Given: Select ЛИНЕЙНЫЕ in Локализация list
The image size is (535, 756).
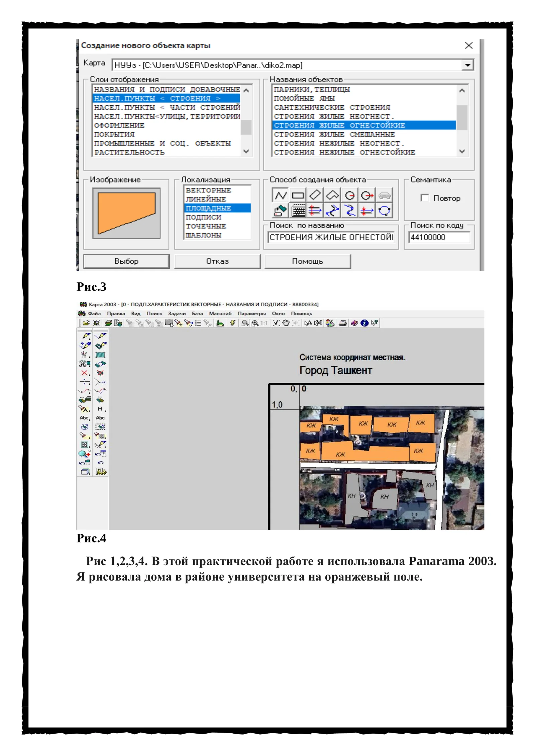Looking at the screenshot, I should coord(217,199).
